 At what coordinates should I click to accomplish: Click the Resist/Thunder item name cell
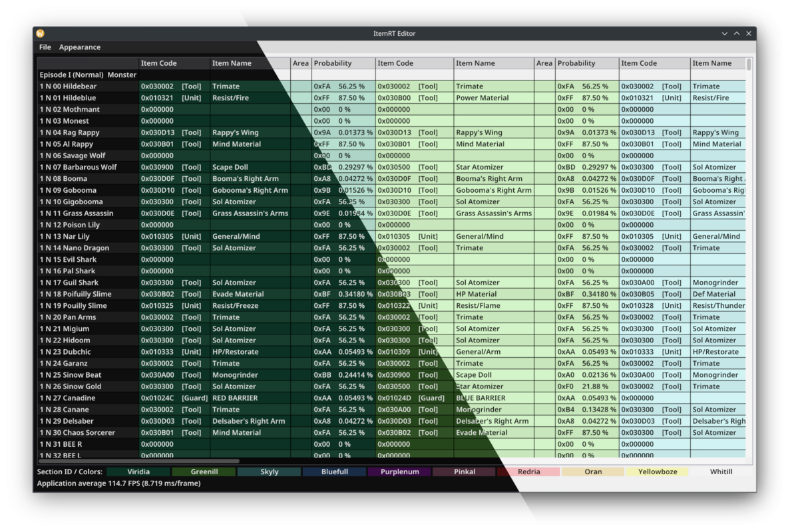(719, 306)
